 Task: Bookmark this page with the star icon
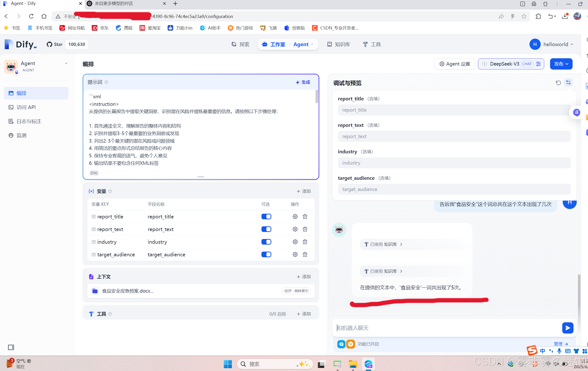tap(524, 16)
